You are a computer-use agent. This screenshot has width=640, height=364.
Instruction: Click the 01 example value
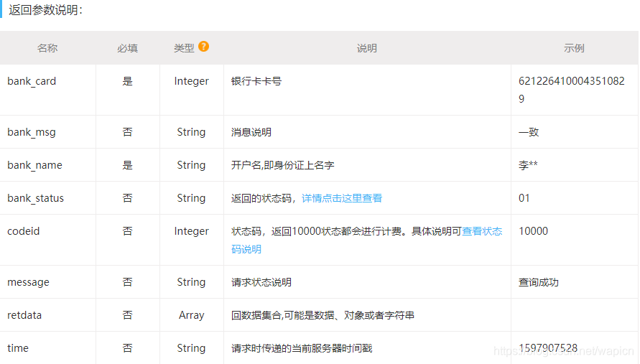[x=524, y=198]
